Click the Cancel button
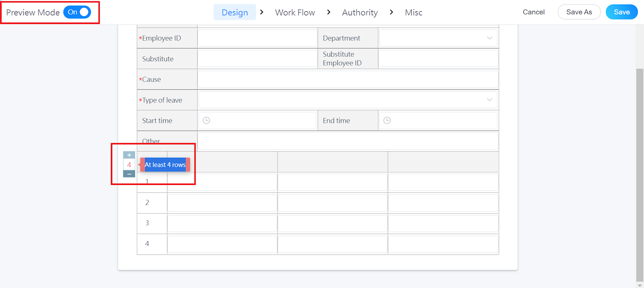Image resolution: width=644 pixels, height=288 pixels. (533, 12)
